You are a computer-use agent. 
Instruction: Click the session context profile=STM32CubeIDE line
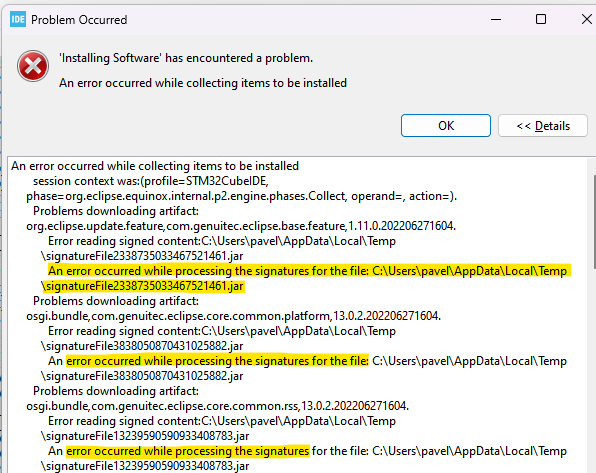tap(151, 181)
